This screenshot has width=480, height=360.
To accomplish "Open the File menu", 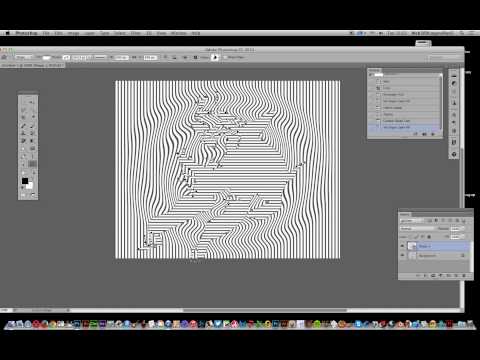I will pos(46,33).
